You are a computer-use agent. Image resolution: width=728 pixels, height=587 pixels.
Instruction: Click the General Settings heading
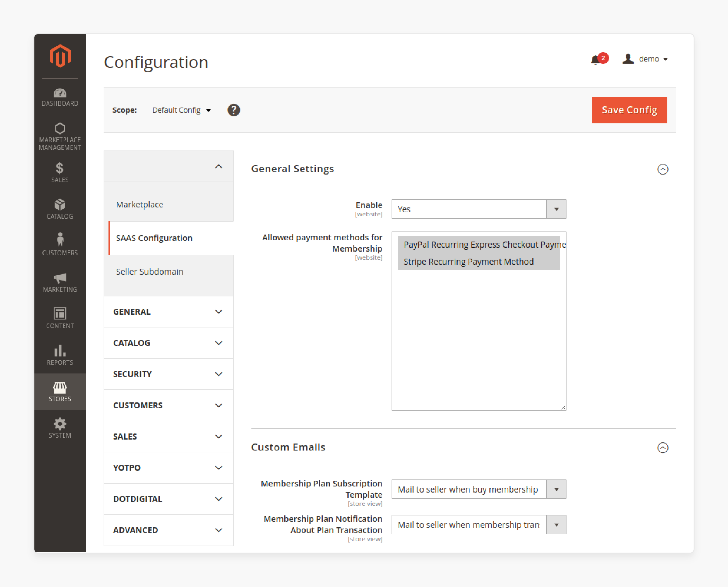292,169
